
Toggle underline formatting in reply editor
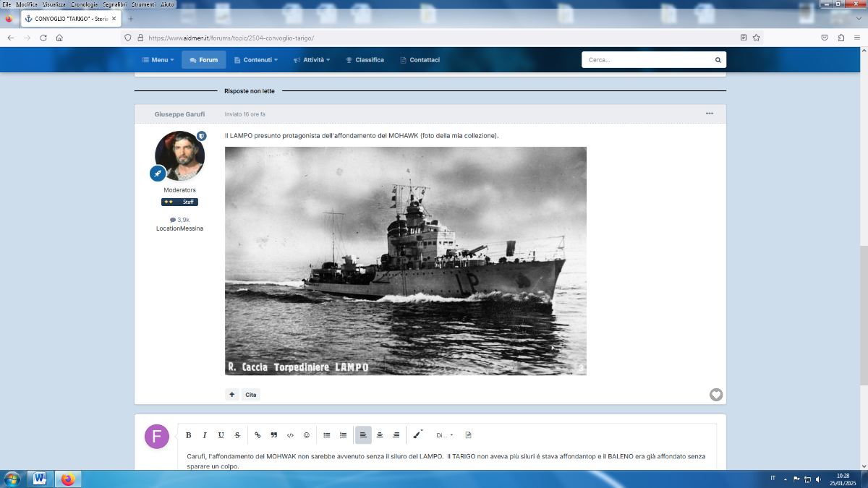(x=221, y=435)
